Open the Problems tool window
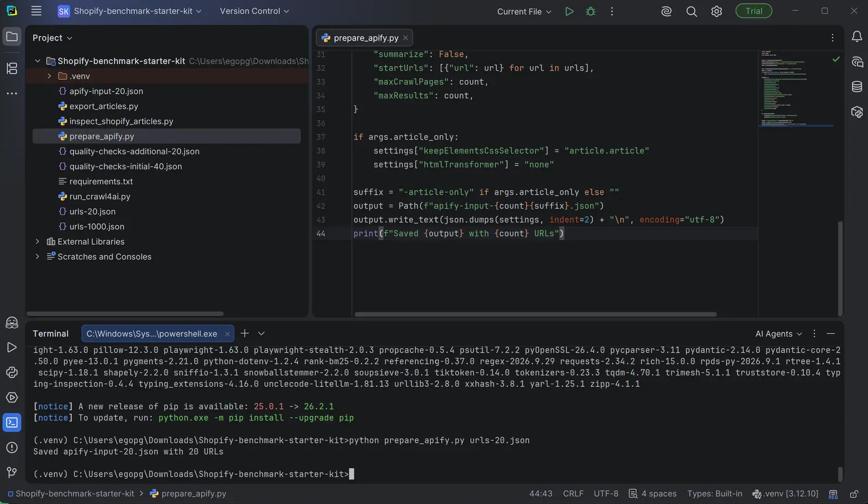This screenshot has width=868, height=504. 12,447
